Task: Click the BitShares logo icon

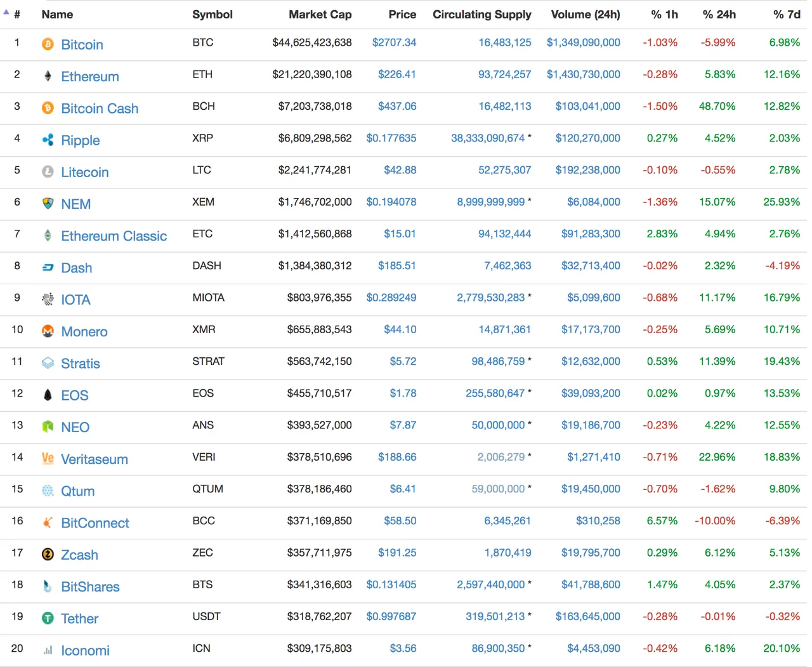Action: [48, 586]
